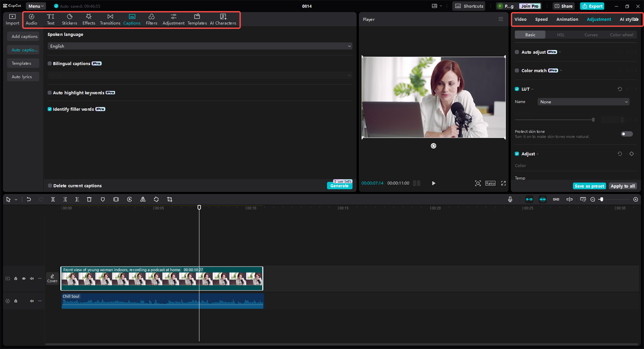Open the Menu dropdown at top left
Screen dimensions: 644x349
tap(36, 6)
